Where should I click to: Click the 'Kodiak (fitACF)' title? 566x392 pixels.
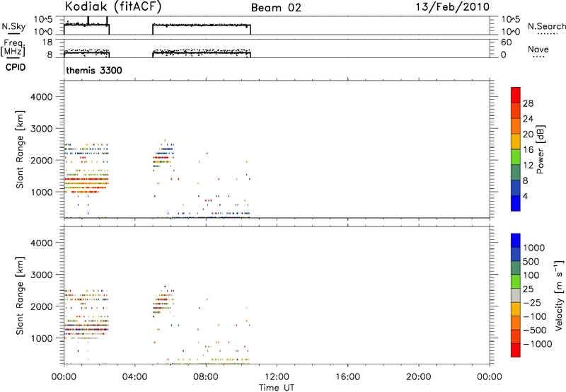coord(112,7)
